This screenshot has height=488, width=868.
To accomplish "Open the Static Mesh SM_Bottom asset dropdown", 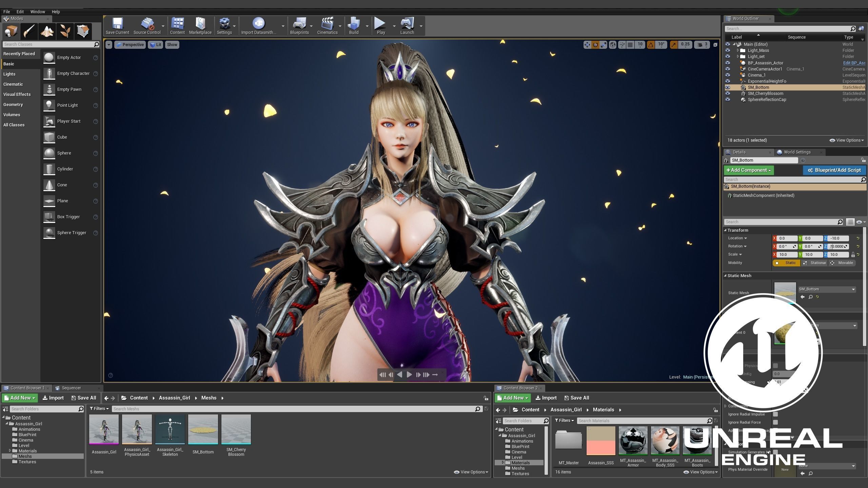I will click(827, 289).
